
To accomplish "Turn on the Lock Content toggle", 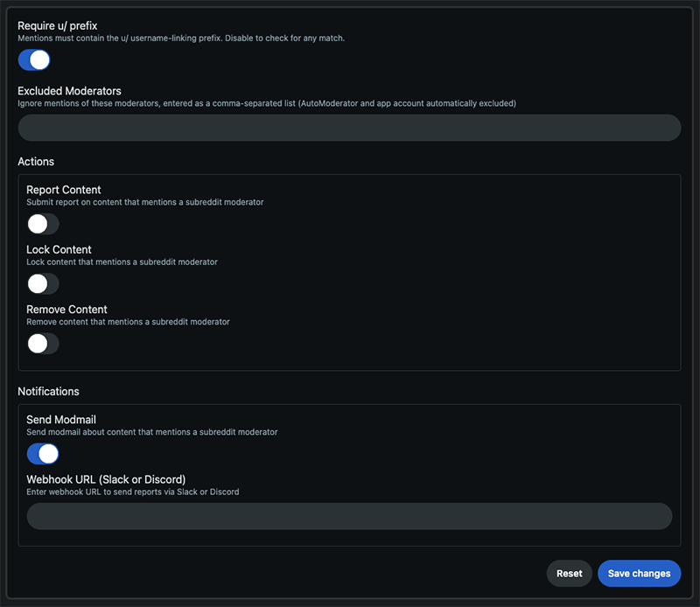I will tap(43, 283).
